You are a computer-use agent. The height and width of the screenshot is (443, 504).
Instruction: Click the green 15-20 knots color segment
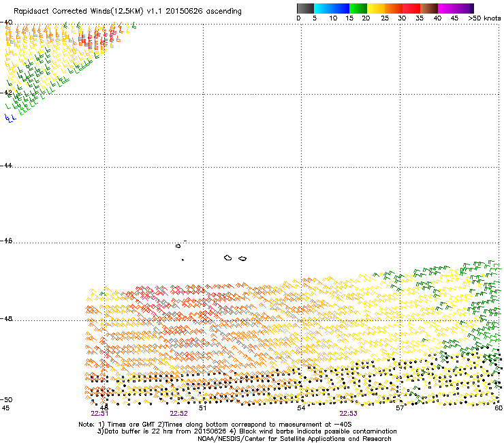358,8
